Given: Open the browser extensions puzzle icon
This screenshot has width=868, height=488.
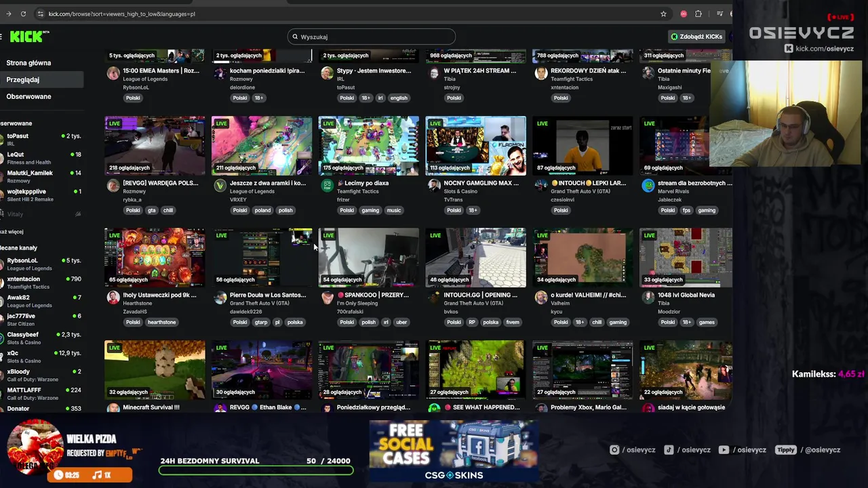Looking at the screenshot, I should [698, 14].
